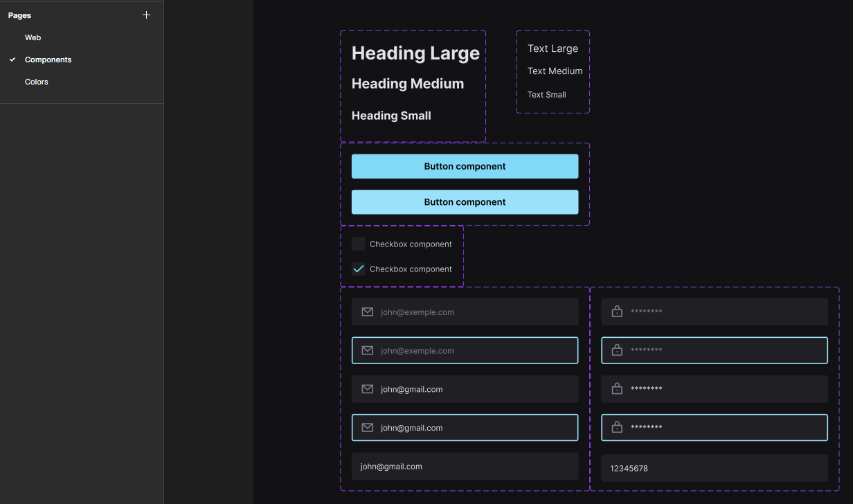Viewport: 853px width, 504px height.
Task: Click unfocused john@exemple.com placeholder input
Action: [x=465, y=312]
